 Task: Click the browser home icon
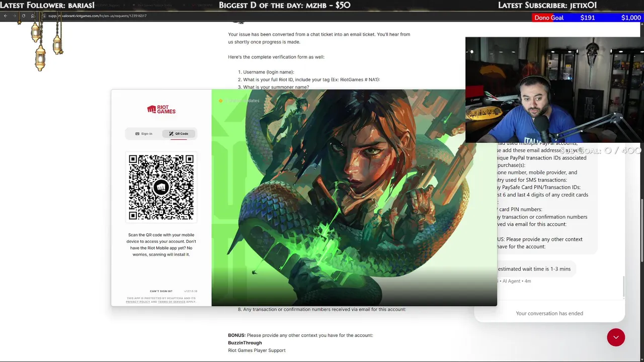point(33,16)
